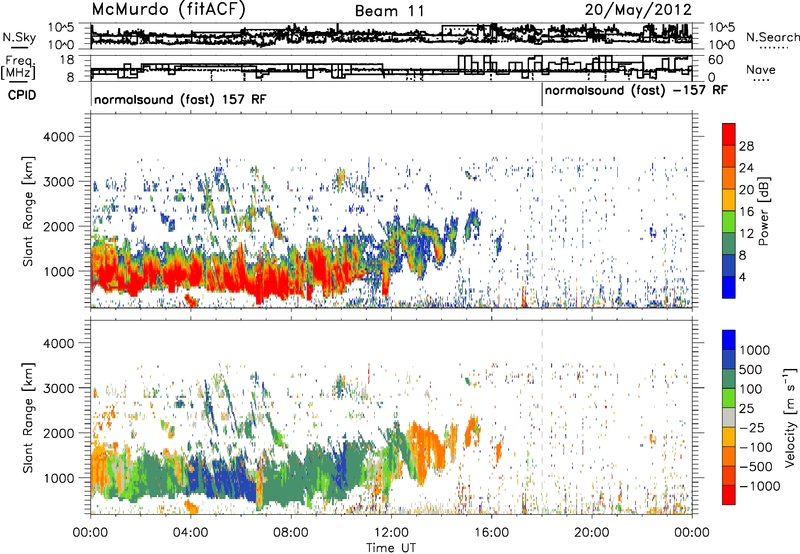Click the Freq. [MHz] axis label
The image size is (800, 554).
tap(19, 67)
